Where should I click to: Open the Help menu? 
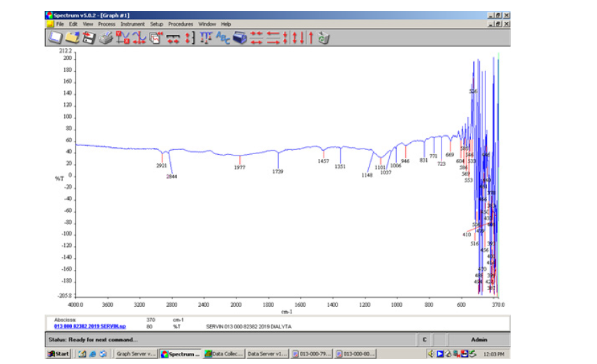(x=226, y=24)
